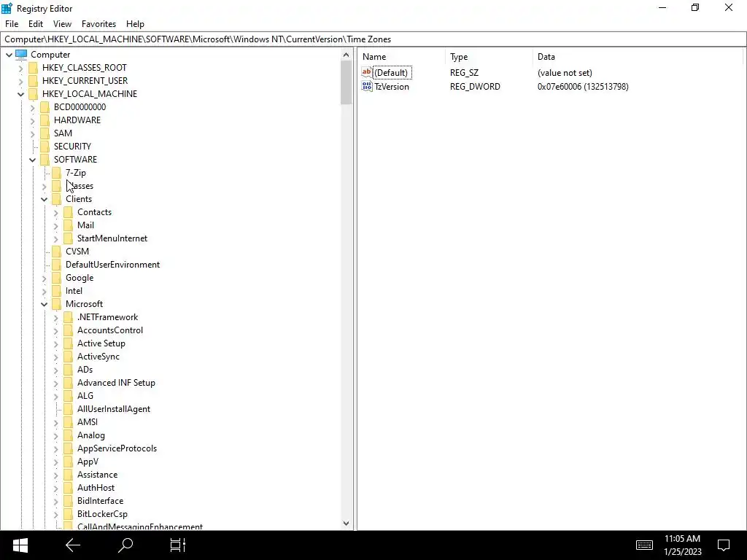This screenshot has width=747, height=560.
Task: Click the Computer icon in tree
Action: point(21,54)
